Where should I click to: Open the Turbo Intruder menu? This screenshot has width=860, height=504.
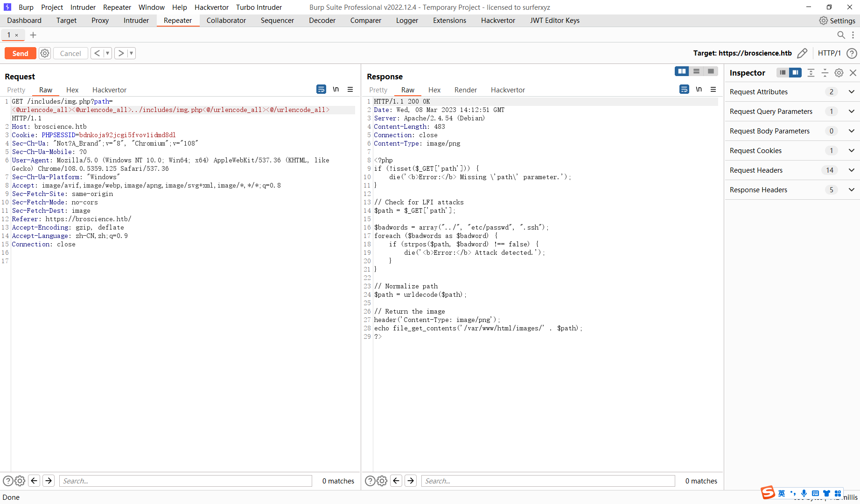pos(259,7)
